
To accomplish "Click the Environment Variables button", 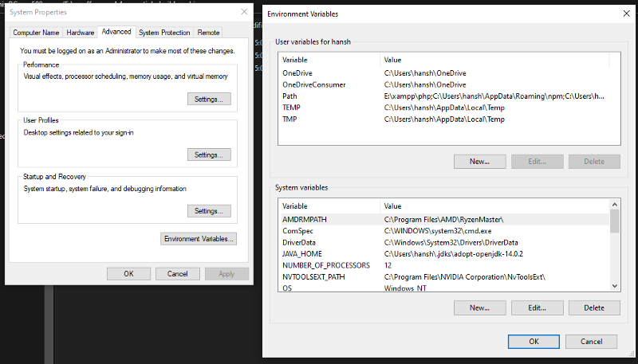I will tap(199, 238).
